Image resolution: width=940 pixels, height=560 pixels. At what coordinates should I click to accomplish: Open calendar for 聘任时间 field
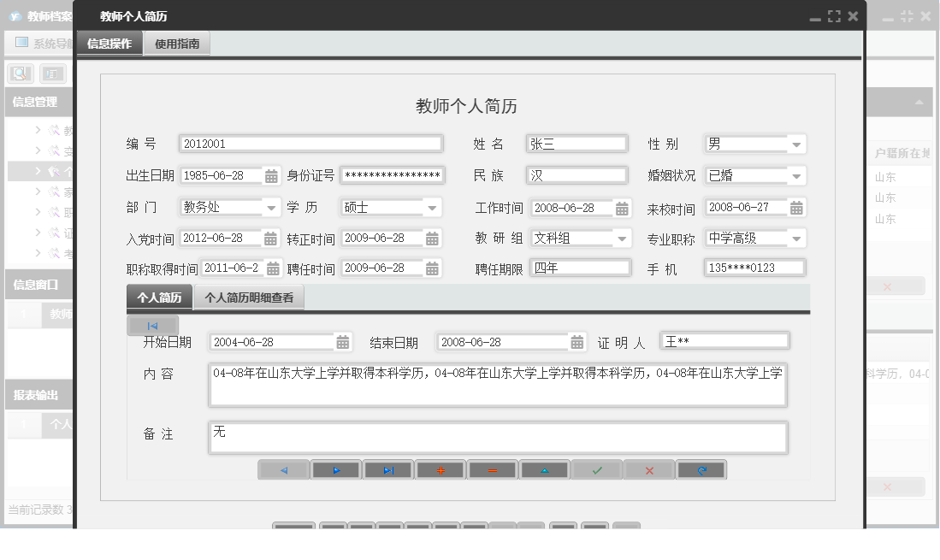coord(432,268)
